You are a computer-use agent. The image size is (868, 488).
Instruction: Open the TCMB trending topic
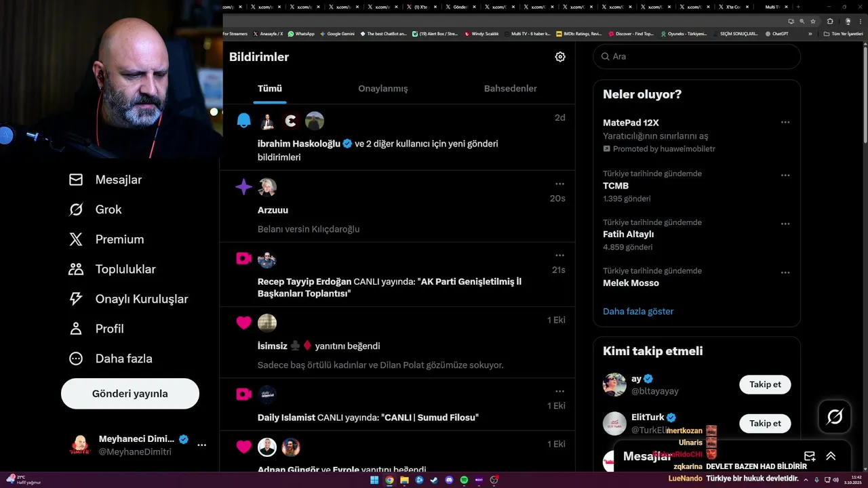tap(616, 186)
